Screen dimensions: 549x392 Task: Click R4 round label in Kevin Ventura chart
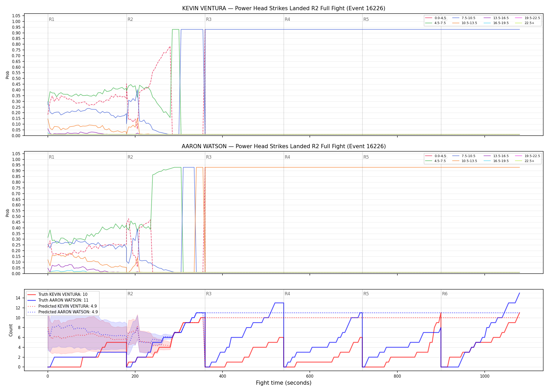(x=287, y=19)
